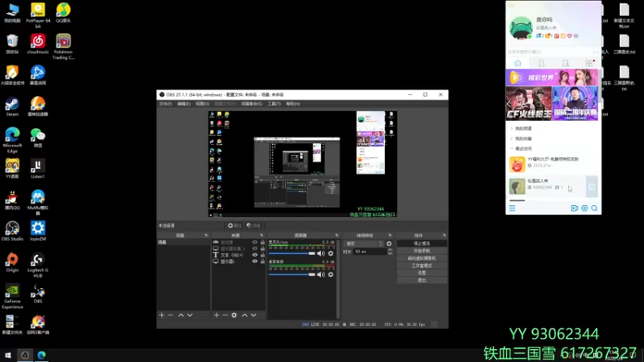
Task: Click 开始录制 button in OBS Controls
Action: 422,251
